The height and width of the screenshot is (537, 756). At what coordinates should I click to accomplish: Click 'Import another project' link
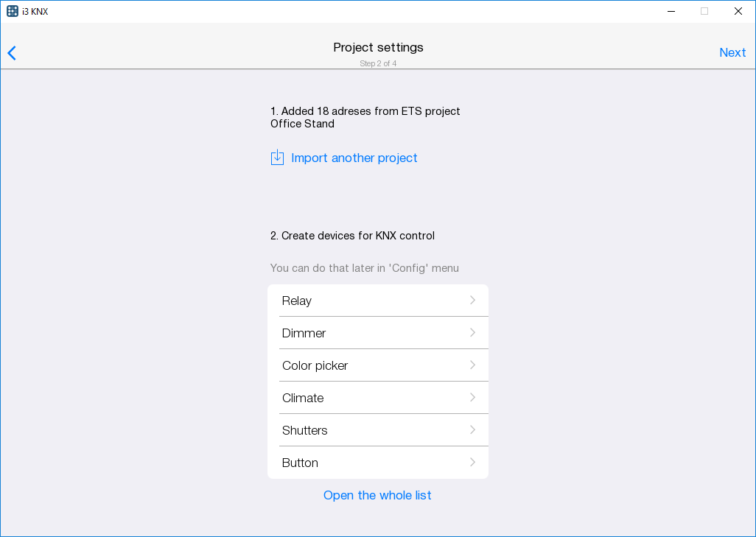coord(354,158)
